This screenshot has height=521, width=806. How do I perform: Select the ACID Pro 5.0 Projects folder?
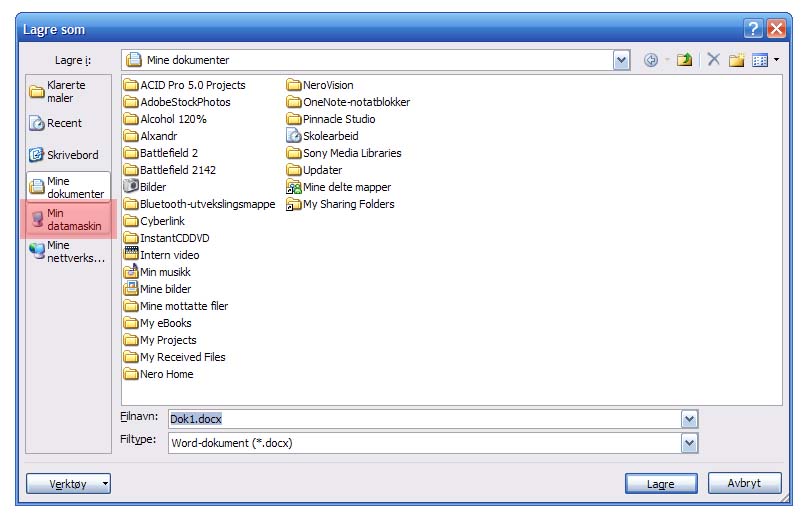click(x=185, y=85)
